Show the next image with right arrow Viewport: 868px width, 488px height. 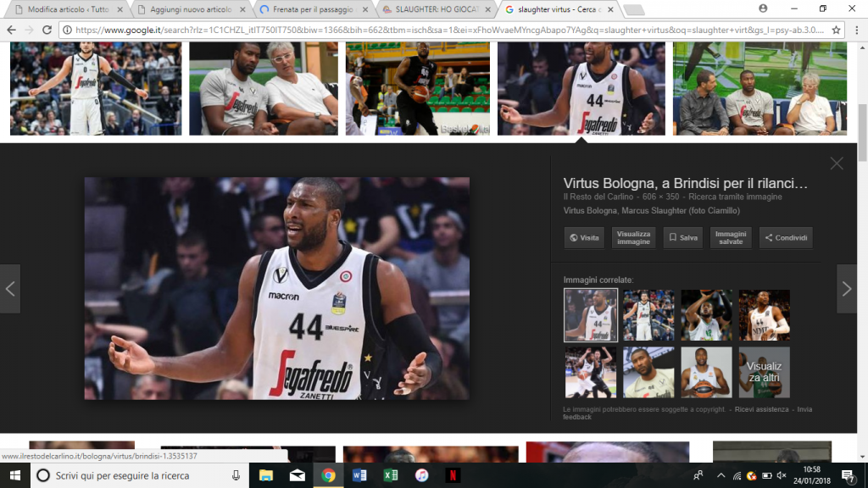[847, 289]
